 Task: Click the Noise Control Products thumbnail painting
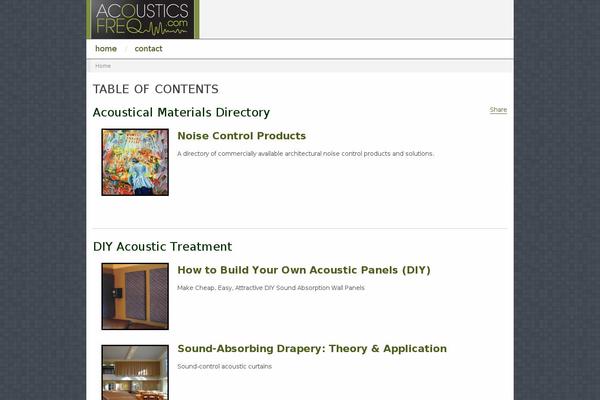tap(135, 162)
